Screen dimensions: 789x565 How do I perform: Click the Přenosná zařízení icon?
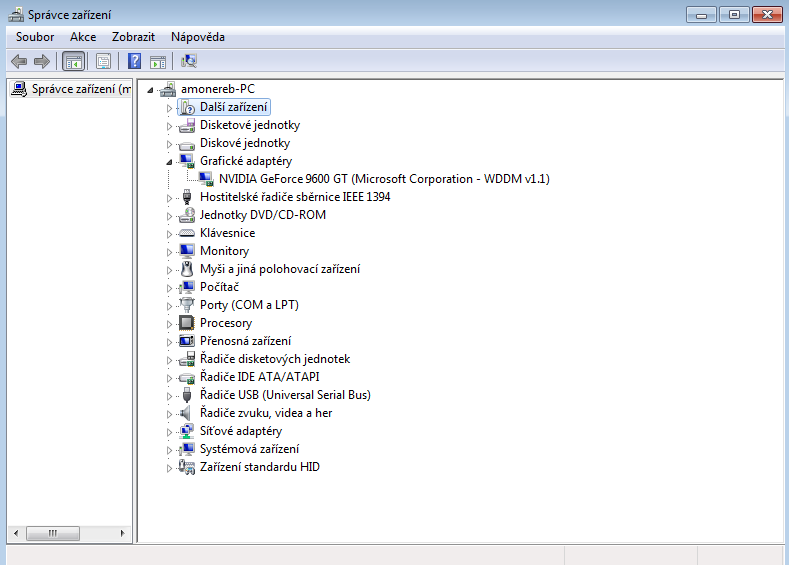coord(187,341)
